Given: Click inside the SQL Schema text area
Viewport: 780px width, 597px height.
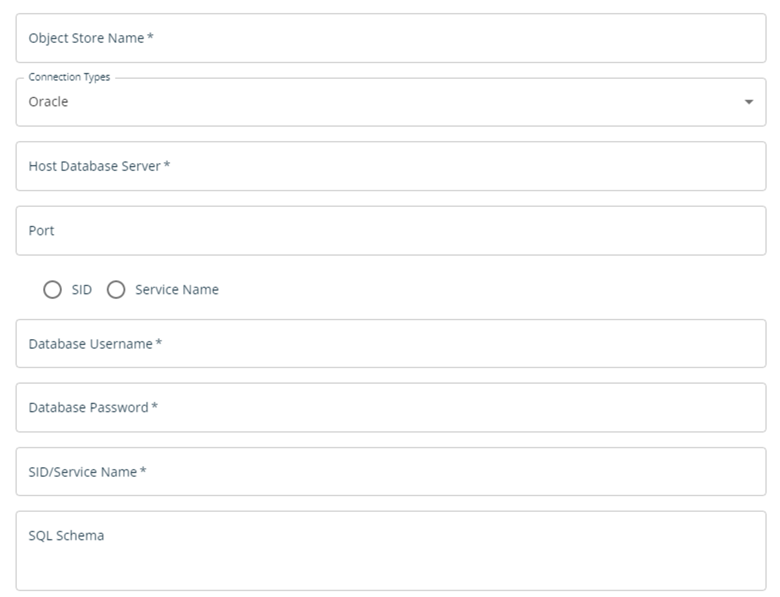Looking at the screenshot, I should (x=390, y=551).
